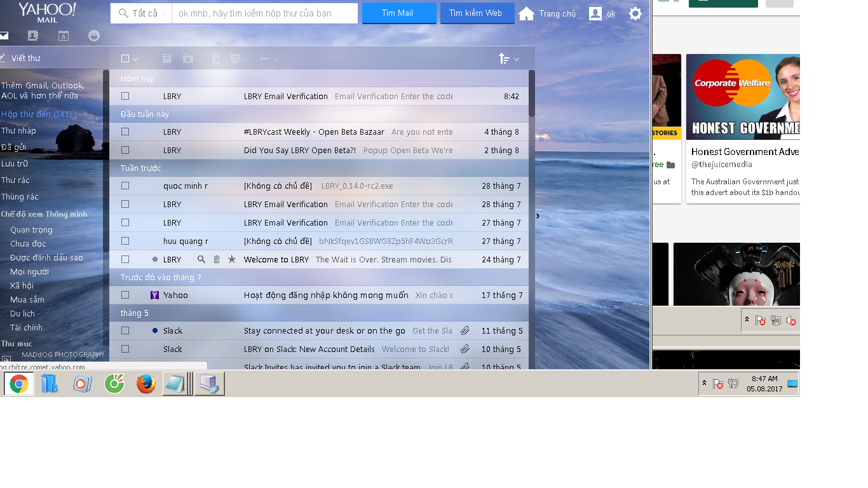Tick checkbox for LBRY email from 8:42
Image resolution: width=868 pixels, height=488 pixels.
click(x=125, y=97)
